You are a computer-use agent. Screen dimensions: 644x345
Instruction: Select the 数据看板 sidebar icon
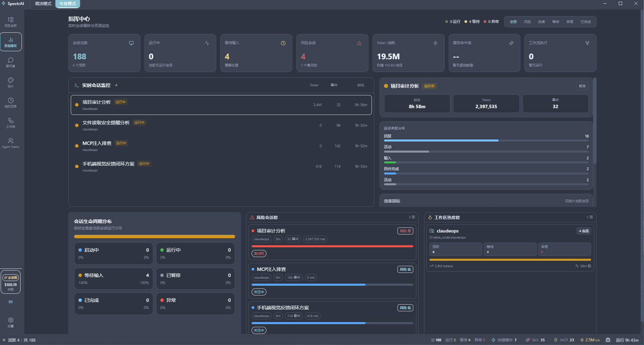(10, 41)
